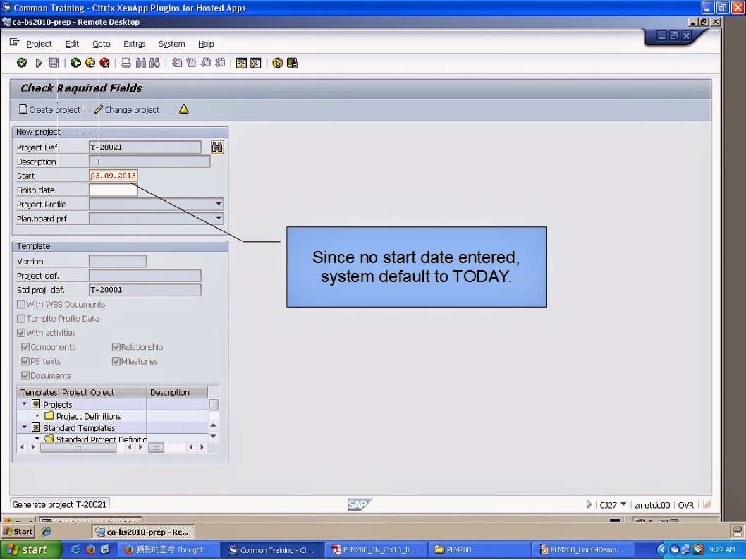
Task: Click the yellow warning triangle icon
Action: (x=184, y=109)
